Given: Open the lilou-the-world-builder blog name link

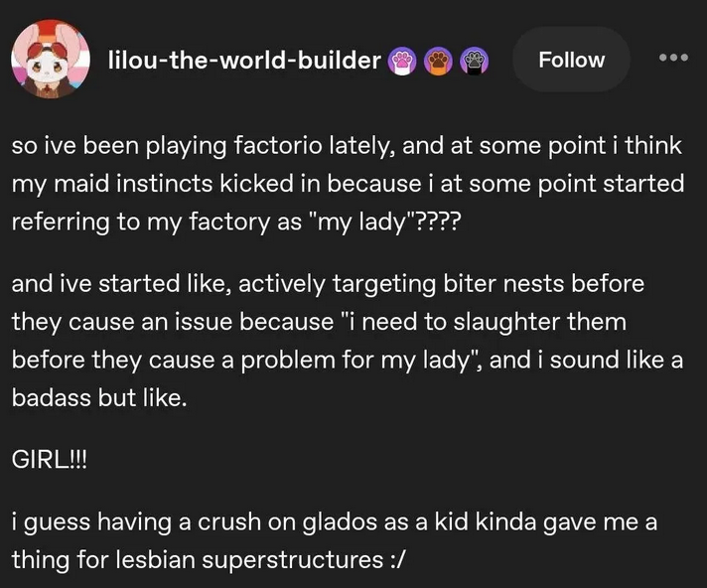Looking at the screenshot, I should point(243,61).
